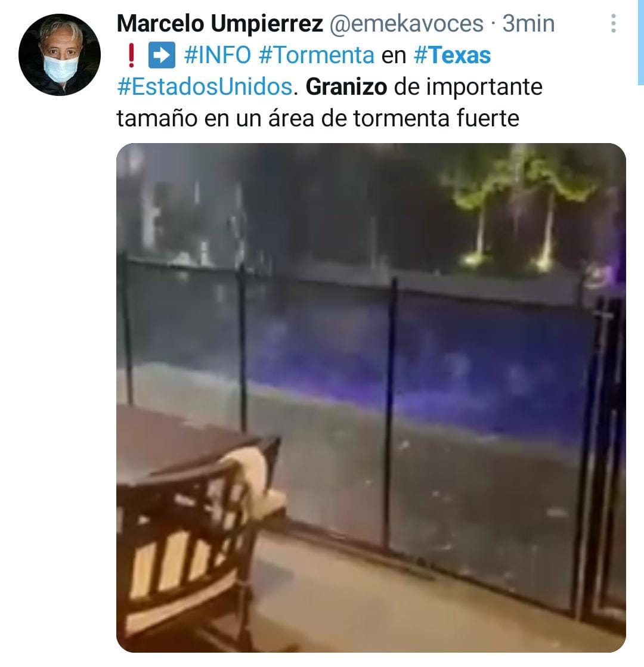Click the display name Marcelo Umpierrez

pyautogui.click(x=219, y=23)
